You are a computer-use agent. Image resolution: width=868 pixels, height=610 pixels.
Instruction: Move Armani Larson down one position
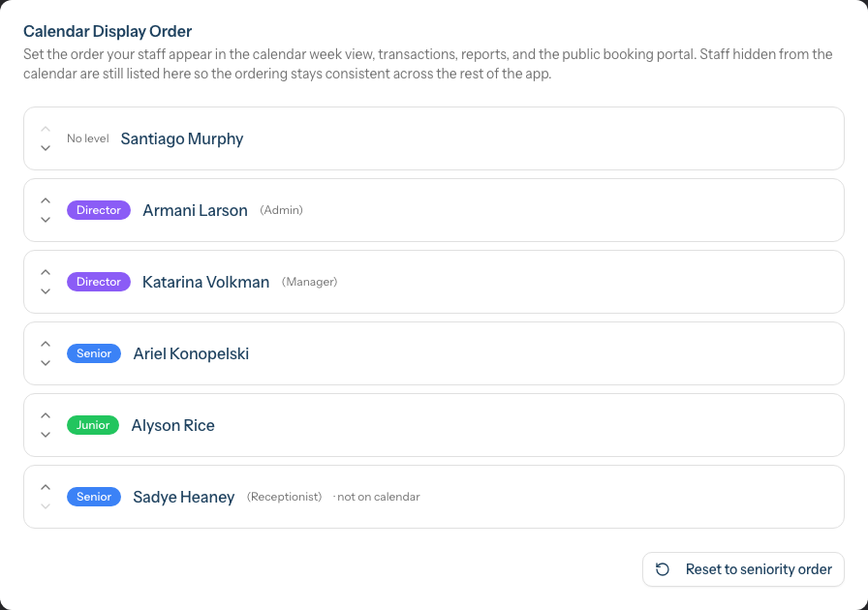46,220
